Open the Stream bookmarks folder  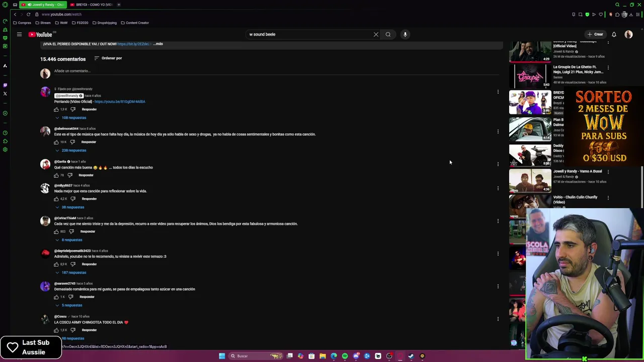(x=43, y=23)
